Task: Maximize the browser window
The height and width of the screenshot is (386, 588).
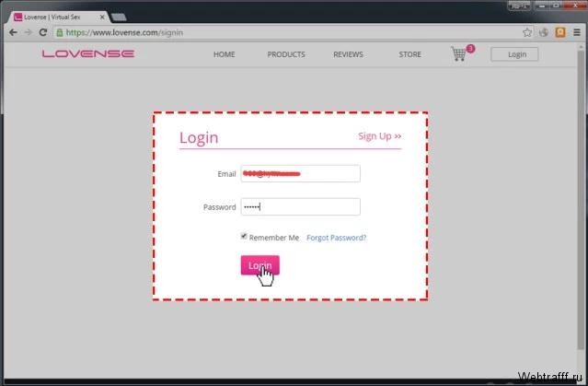Action: click(x=556, y=6)
